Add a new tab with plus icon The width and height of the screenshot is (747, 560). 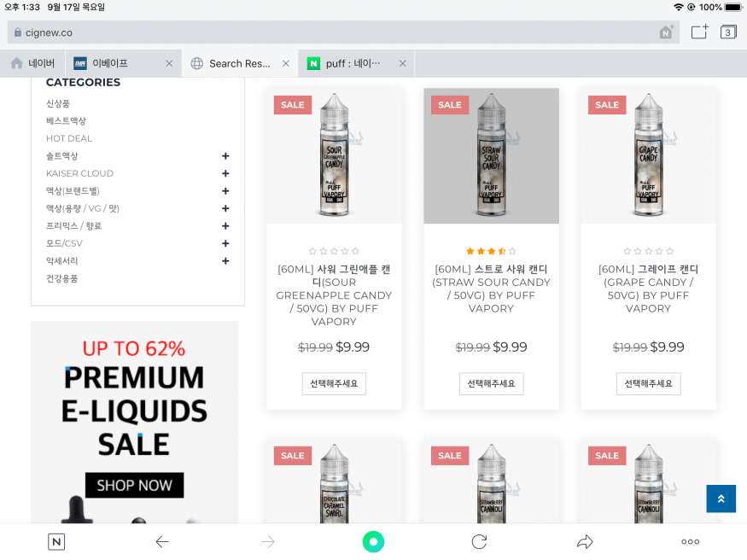pos(699,32)
